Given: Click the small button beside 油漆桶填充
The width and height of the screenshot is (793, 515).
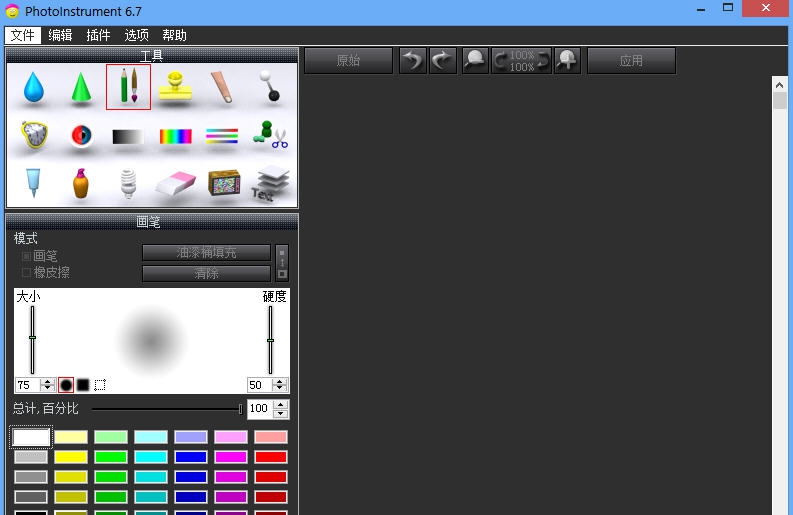Looking at the screenshot, I should (282, 263).
